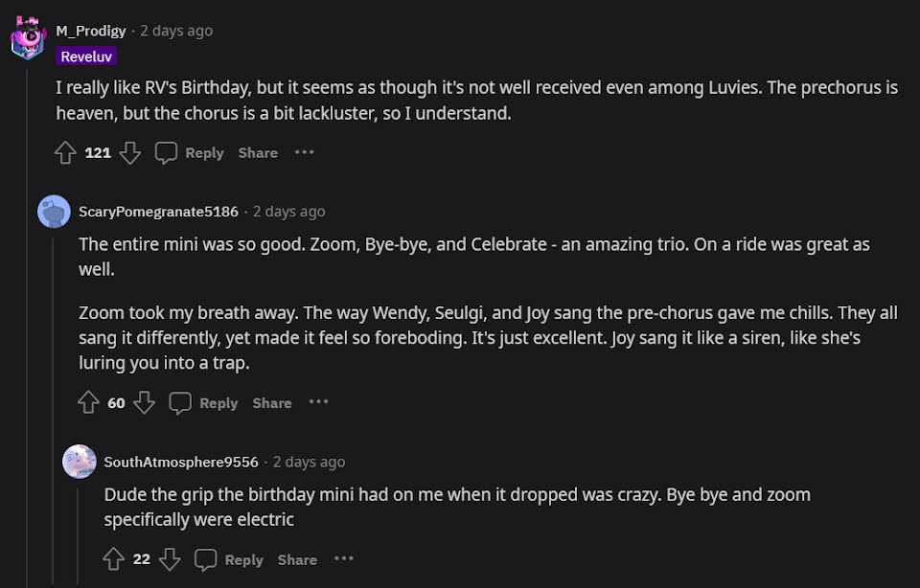The image size is (920, 588).
Task: Share M_Prodigy's comment
Action: tap(258, 152)
